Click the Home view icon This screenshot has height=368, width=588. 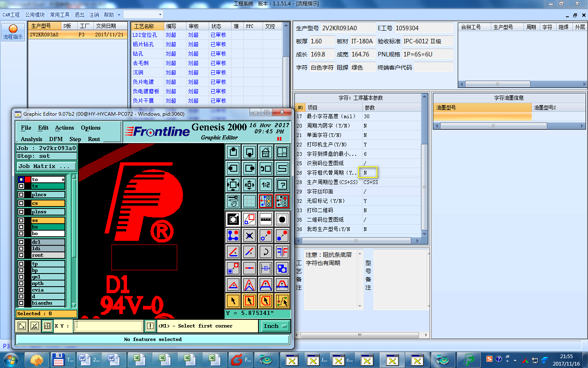click(x=266, y=152)
